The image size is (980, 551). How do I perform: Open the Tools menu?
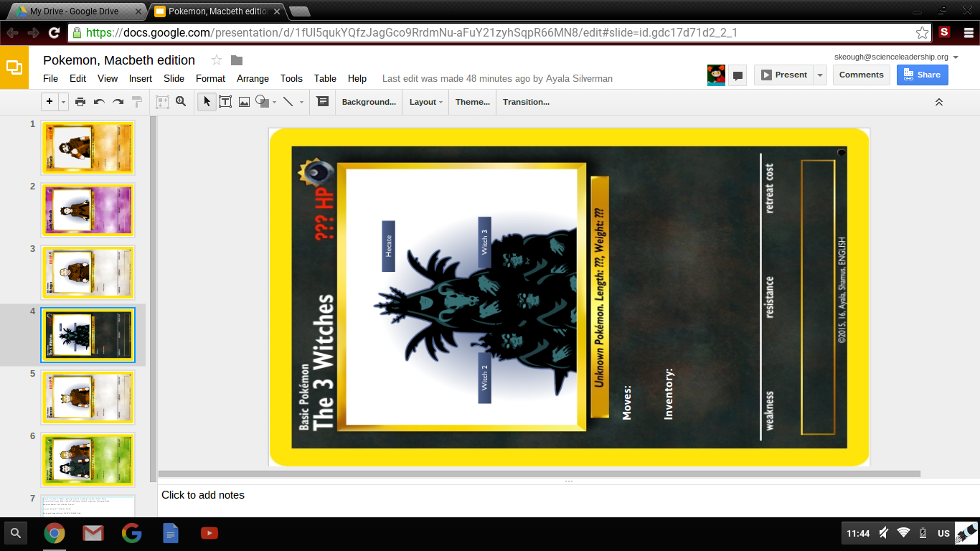291,79
